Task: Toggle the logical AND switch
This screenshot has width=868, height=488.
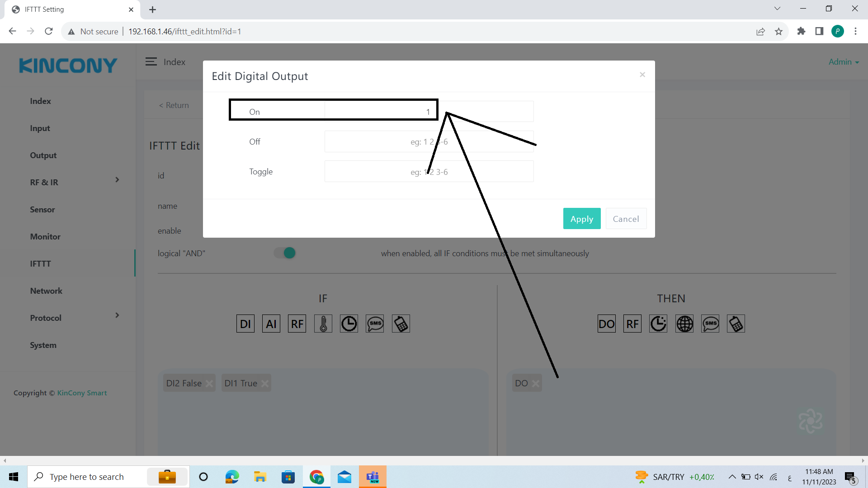Action: tap(285, 253)
